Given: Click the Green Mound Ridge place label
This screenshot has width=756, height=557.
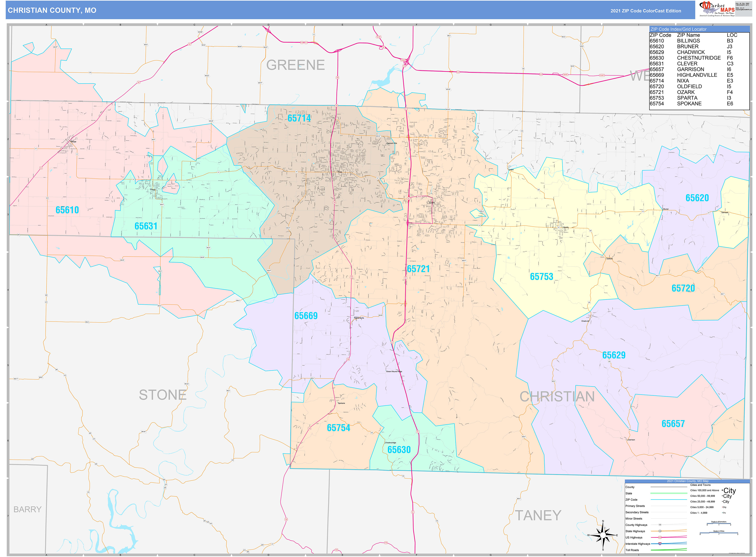Looking at the screenshot, I should [394, 371].
